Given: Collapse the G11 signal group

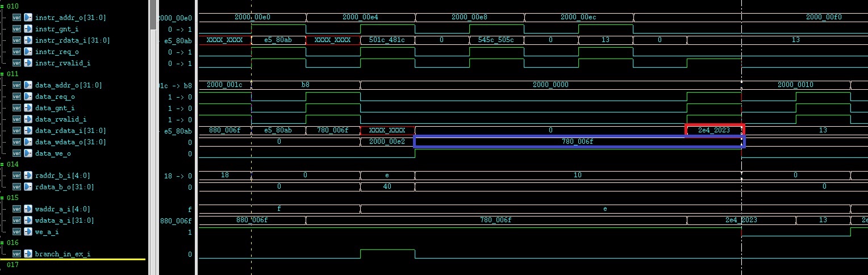Looking at the screenshot, I should 2,74.
